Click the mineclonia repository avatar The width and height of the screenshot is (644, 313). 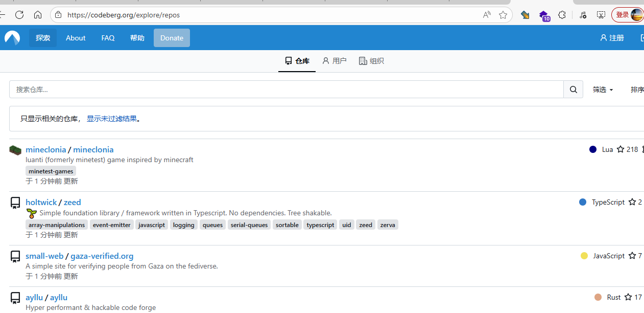tap(15, 150)
